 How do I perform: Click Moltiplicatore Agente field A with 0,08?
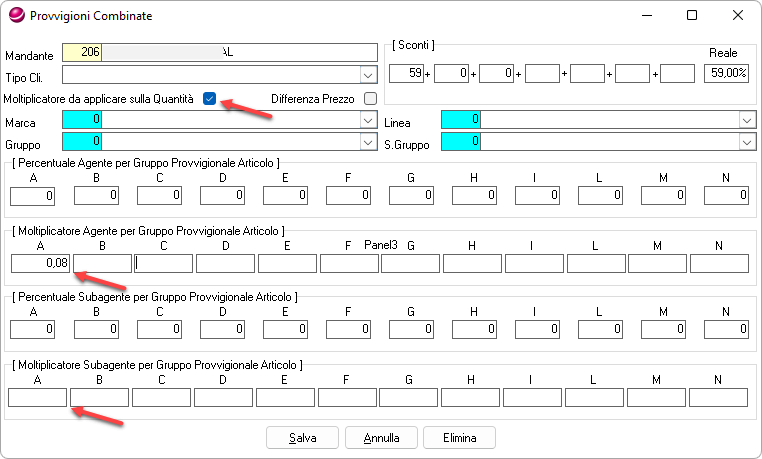click(40, 263)
